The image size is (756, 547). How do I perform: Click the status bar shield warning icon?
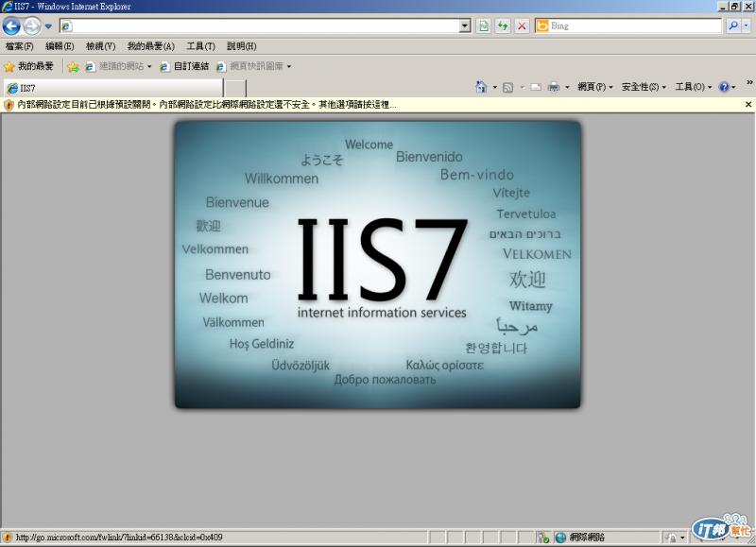8,537
